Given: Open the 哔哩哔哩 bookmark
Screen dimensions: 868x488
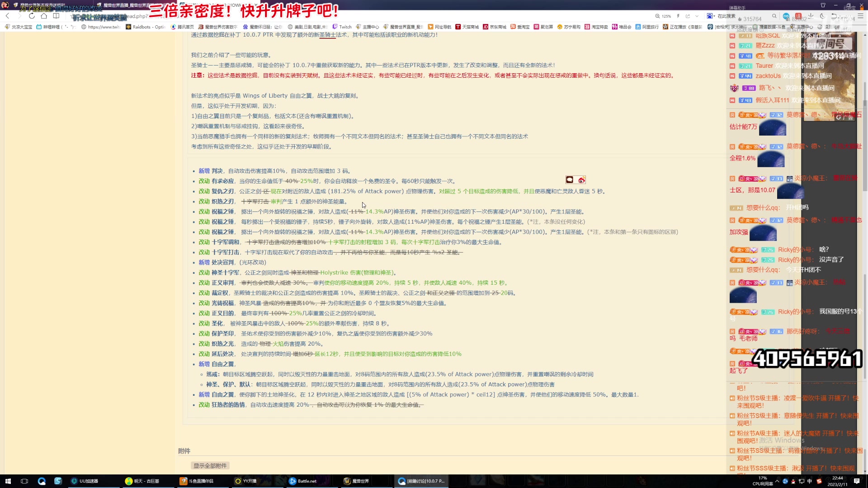Looking at the screenshot, I should tap(55, 27).
